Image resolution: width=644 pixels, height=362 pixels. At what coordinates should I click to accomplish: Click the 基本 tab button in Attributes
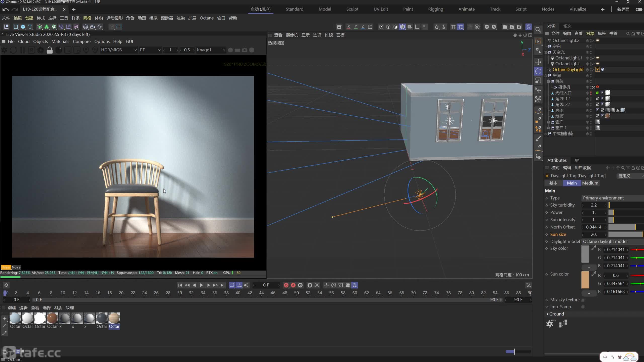(x=553, y=183)
